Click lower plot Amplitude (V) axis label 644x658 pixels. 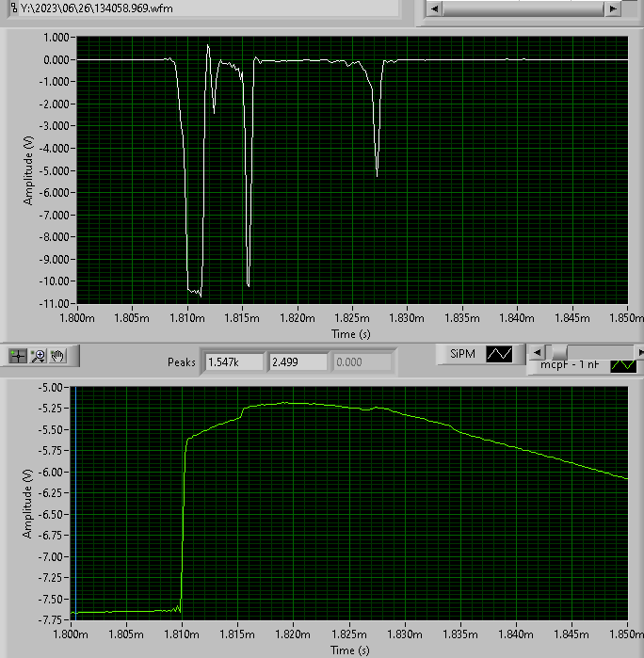point(27,504)
